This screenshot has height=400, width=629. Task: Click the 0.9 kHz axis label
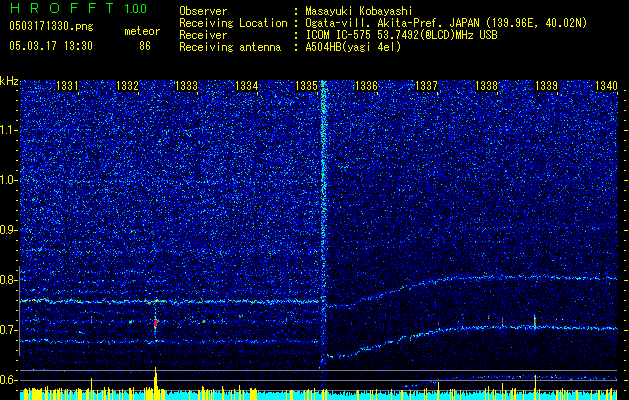coord(9,230)
